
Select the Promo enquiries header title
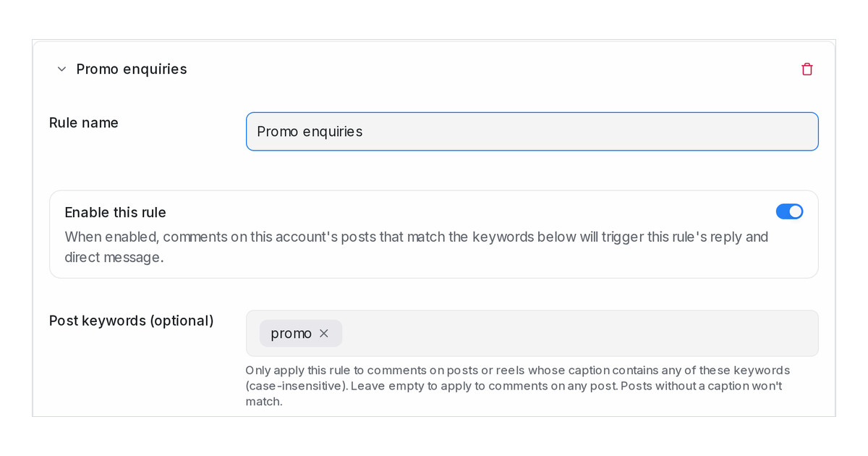132,69
